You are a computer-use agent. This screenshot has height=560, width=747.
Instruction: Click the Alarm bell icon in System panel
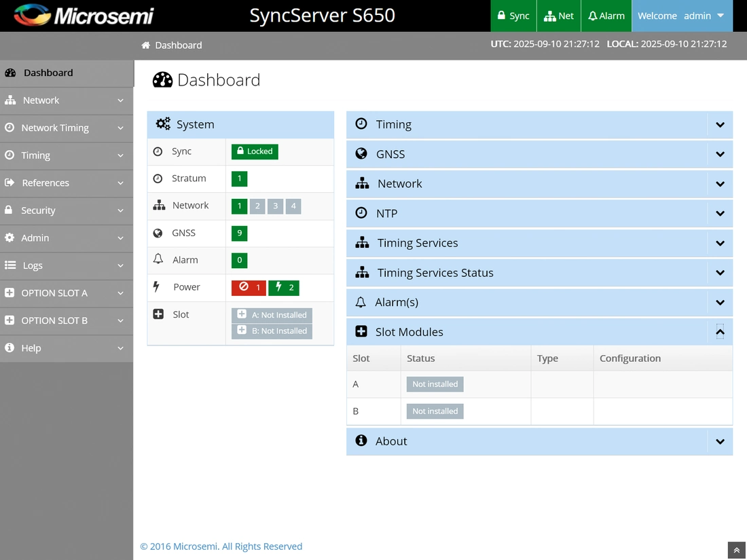[x=158, y=259]
